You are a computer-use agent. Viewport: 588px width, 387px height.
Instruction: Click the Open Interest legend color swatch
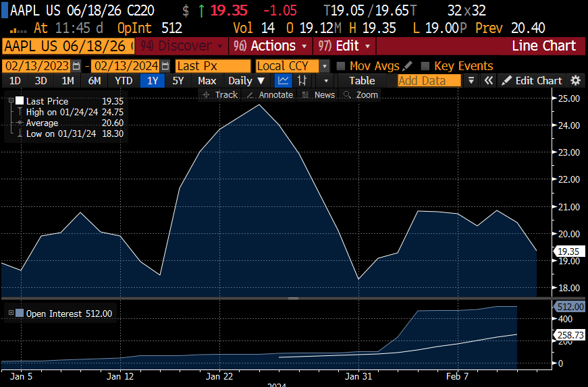click(x=20, y=314)
